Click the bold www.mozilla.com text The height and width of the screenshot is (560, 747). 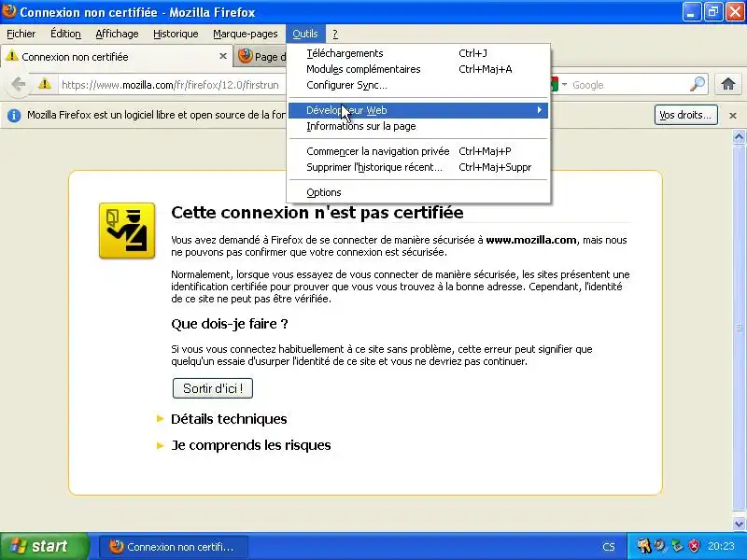pyautogui.click(x=531, y=240)
